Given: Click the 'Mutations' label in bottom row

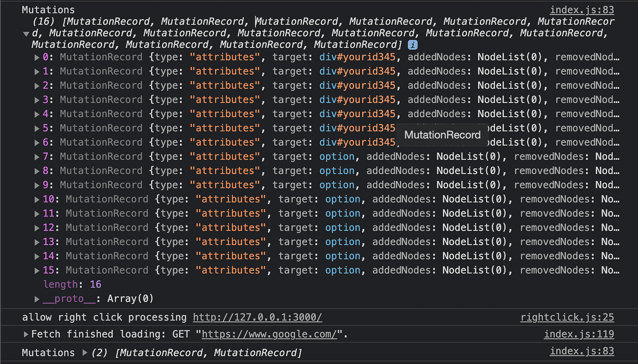Looking at the screenshot, I should (x=48, y=353).
